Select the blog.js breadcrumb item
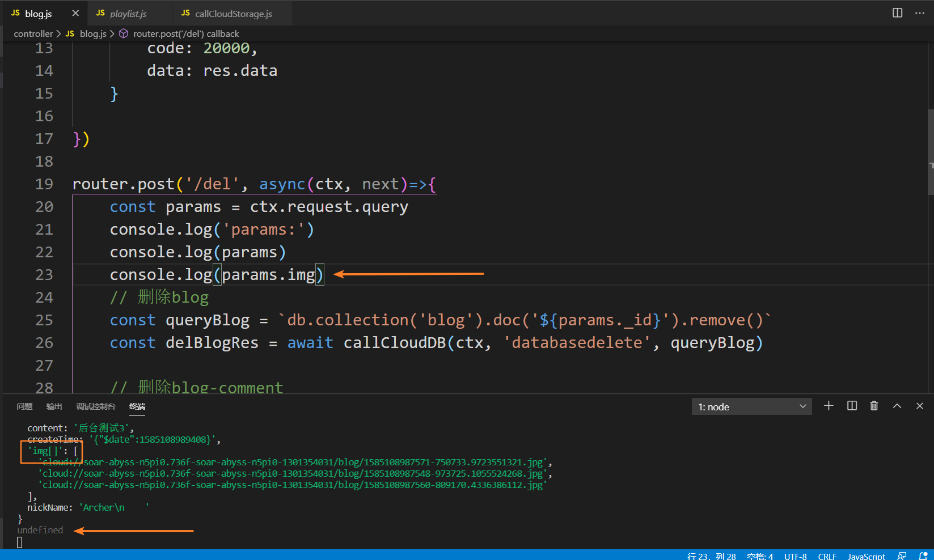The width and height of the screenshot is (934, 560). [x=92, y=34]
